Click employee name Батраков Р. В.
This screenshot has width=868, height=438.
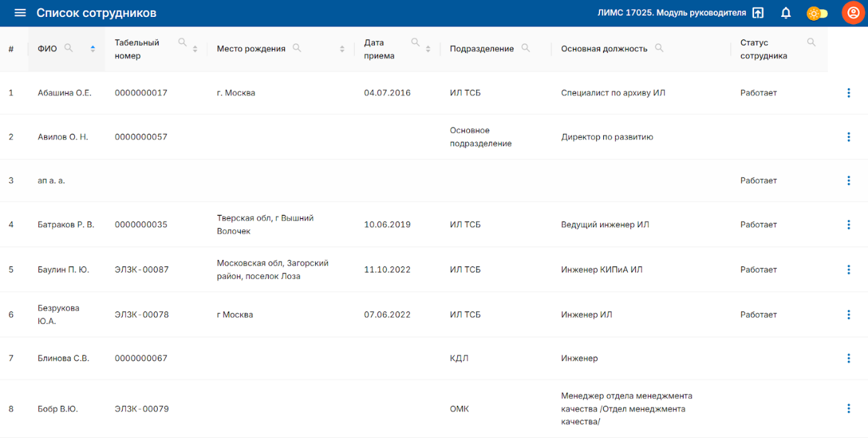[x=66, y=225]
